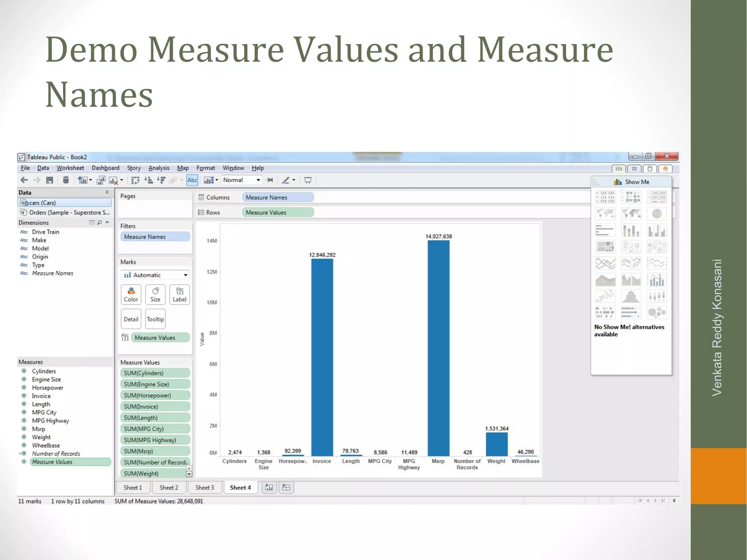747x560 pixels.
Task: Click the Save disk icon in toolbar
Action: pyautogui.click(x=50, y=180)
